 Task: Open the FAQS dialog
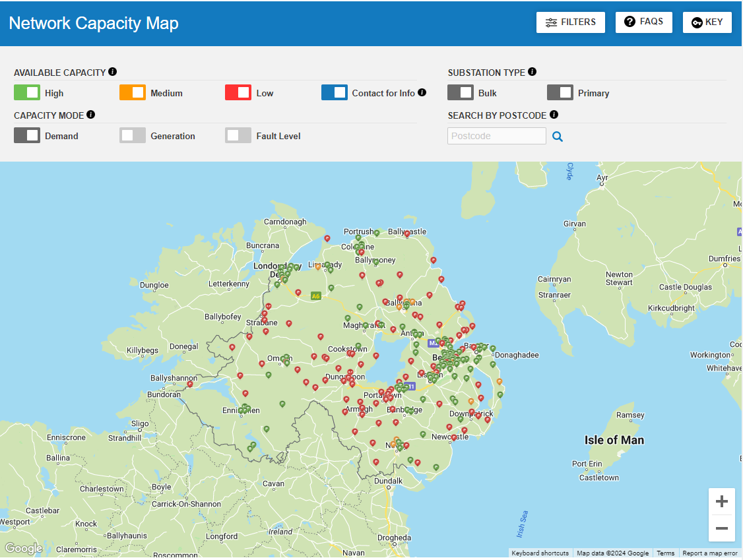tap(643, 22)
